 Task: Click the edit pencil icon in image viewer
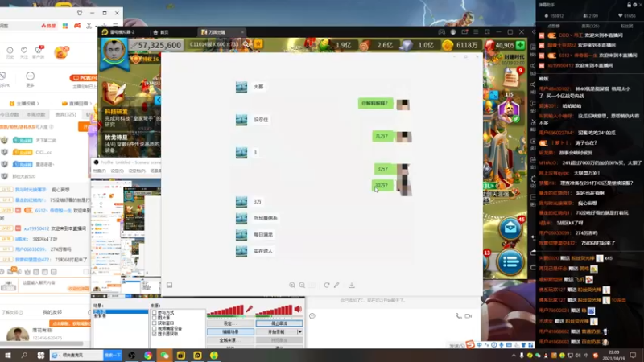(336, 285)
